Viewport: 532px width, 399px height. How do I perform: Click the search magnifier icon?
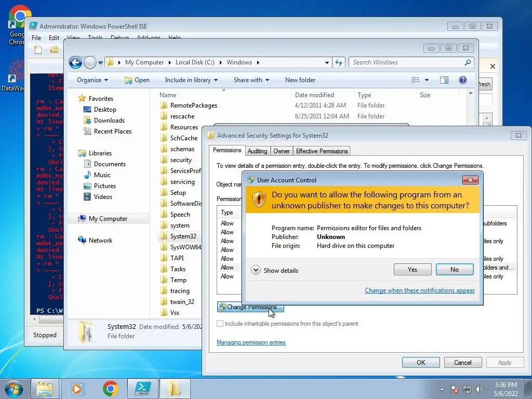[x=468, y=62]
